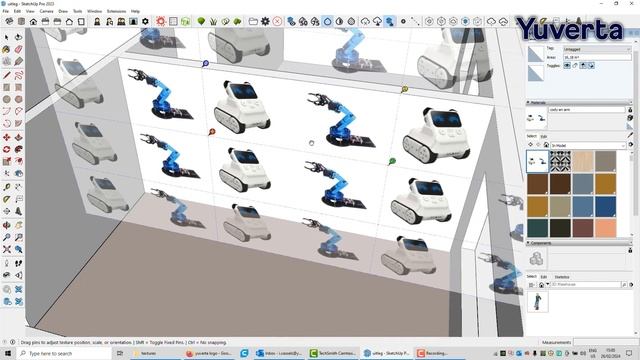640x360 pixels.
Task: Select the Paint Bucket tool
Action: 7,49
